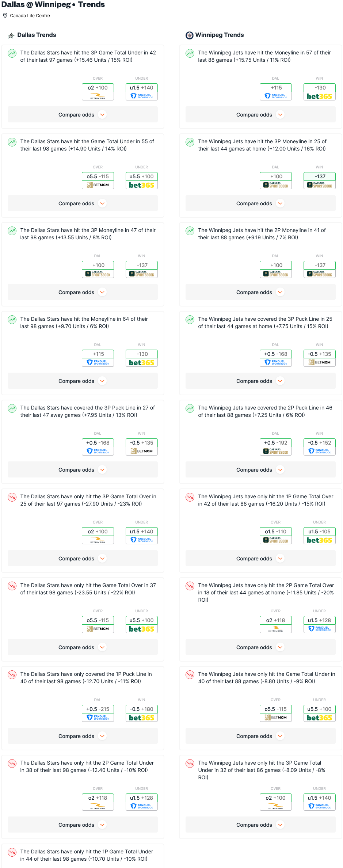This screenshot has height=868, width=343.
Task: Open Compare odds under Dallas 2P Game Total Under
Action: [x=83, y=825]
